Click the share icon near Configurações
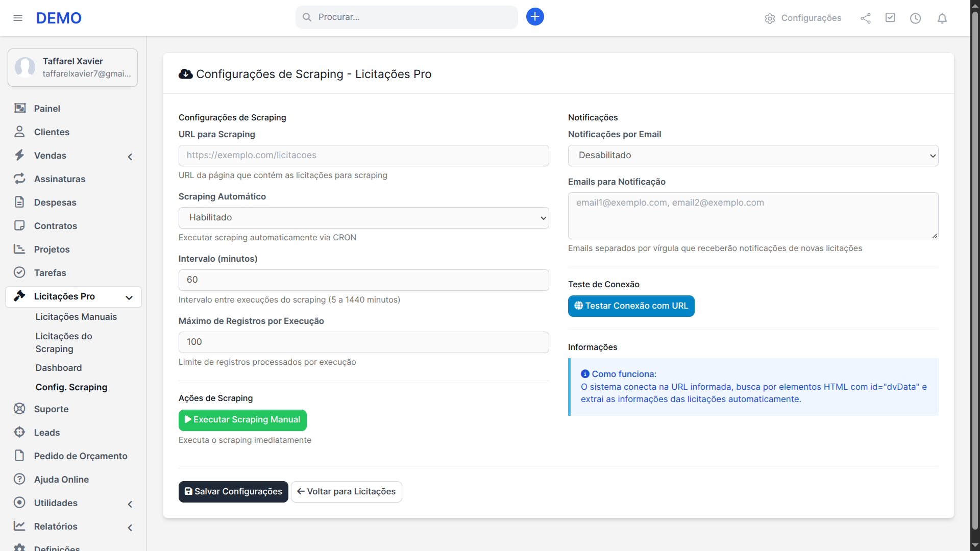 tap(866, 18)
